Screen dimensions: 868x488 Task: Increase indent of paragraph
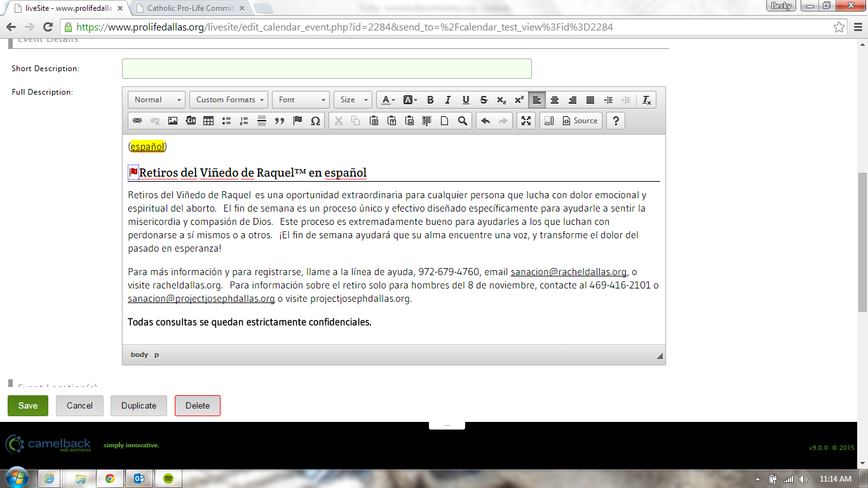pos(608,100)
